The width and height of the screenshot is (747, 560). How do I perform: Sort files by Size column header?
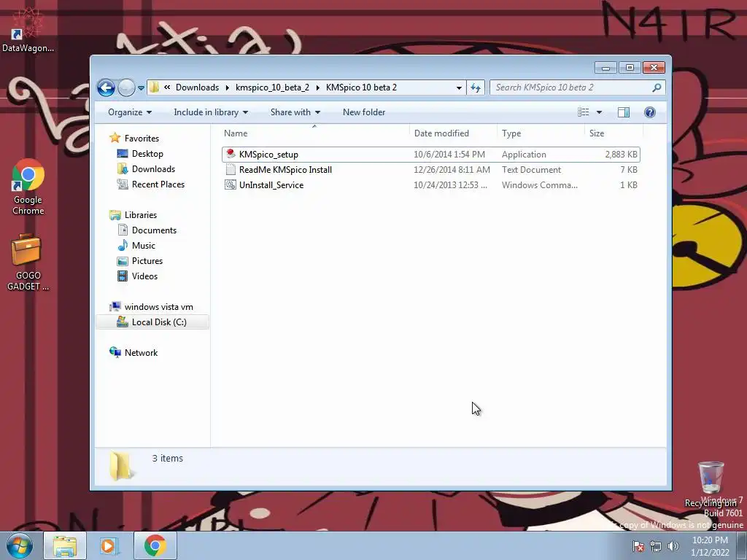coord(614,133)
